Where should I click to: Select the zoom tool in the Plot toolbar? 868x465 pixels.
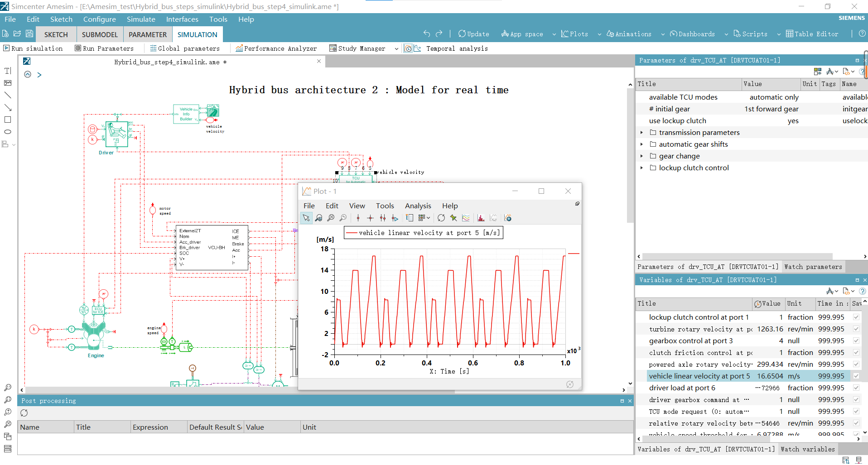tap(319, 218)
